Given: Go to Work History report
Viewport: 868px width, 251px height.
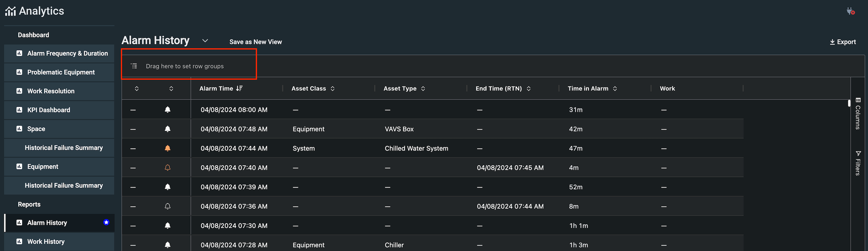Looking at the screenshot, I should (46, 242).
